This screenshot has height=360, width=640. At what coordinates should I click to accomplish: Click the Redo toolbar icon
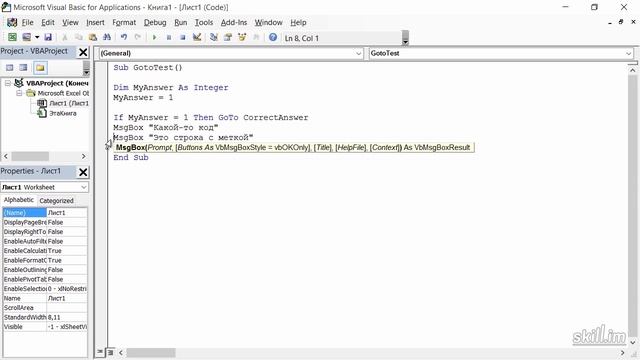(138, 38)
